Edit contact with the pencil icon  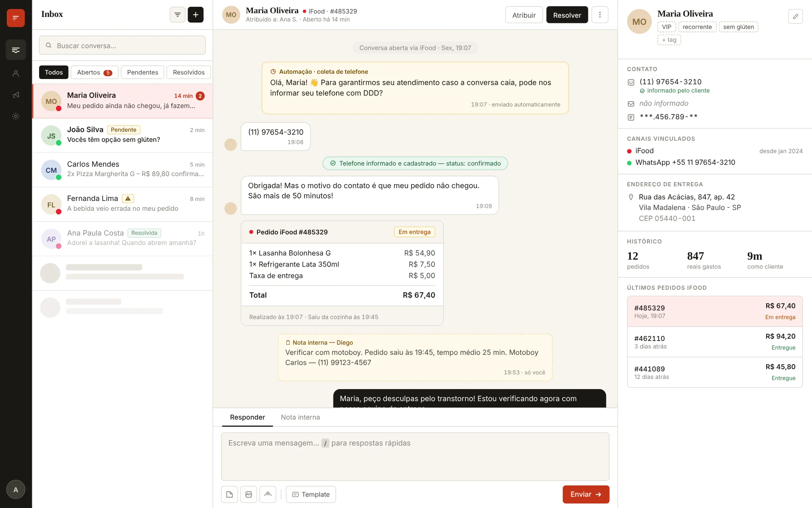(795, 16)
